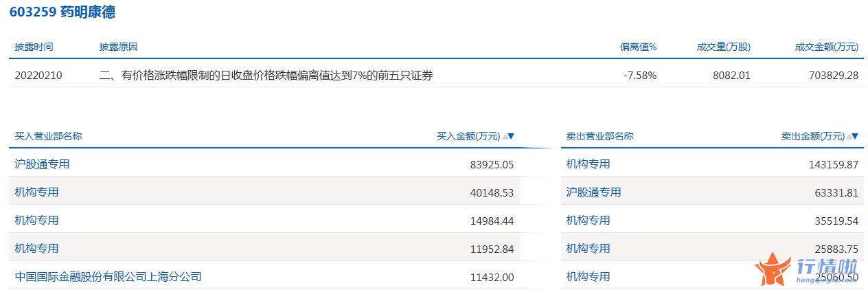Select buy amount 11432.00

tap(491, 278)
